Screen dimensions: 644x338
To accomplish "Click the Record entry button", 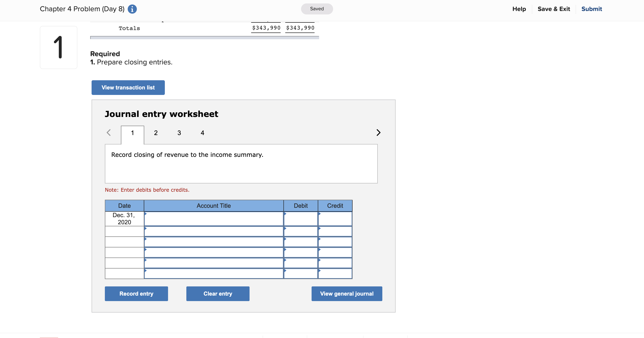I will click(x=136, y=294).
